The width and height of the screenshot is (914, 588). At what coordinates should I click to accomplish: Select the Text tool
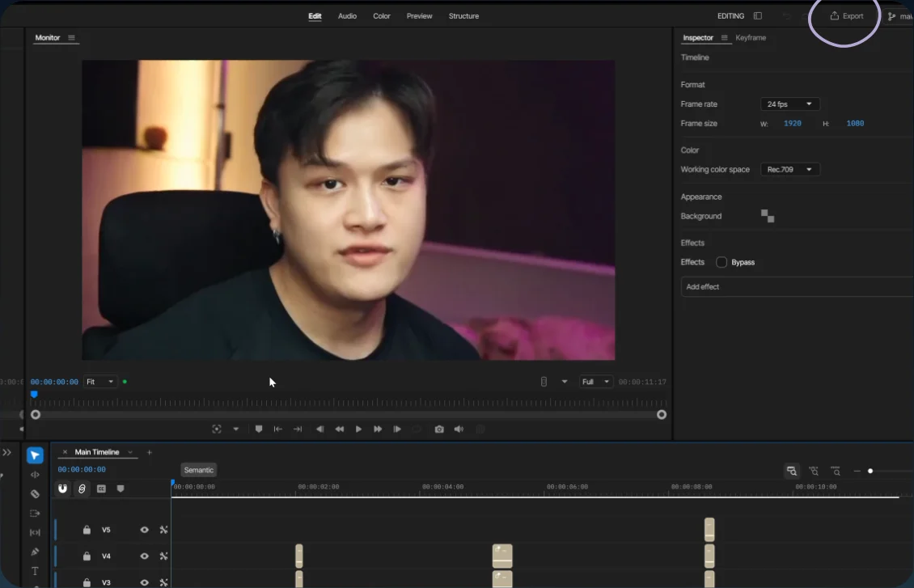click(x=35, y=571)
